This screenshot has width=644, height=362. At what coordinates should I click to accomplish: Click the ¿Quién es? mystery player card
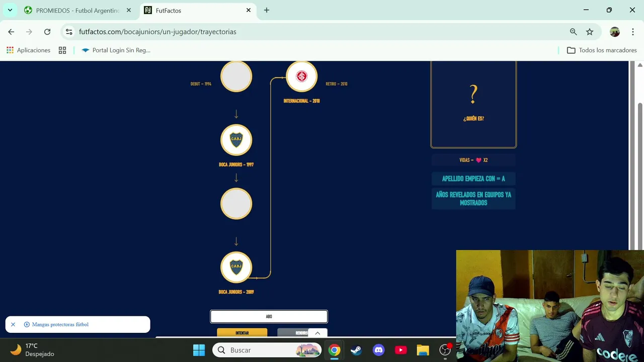[473, 104]
